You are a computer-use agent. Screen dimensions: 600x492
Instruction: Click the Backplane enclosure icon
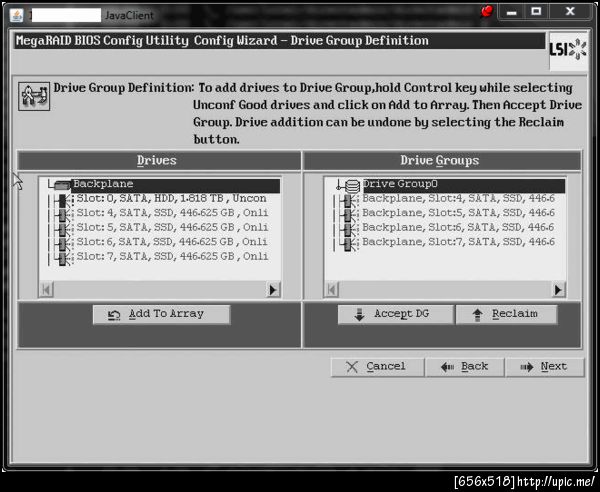coord(62,186)
